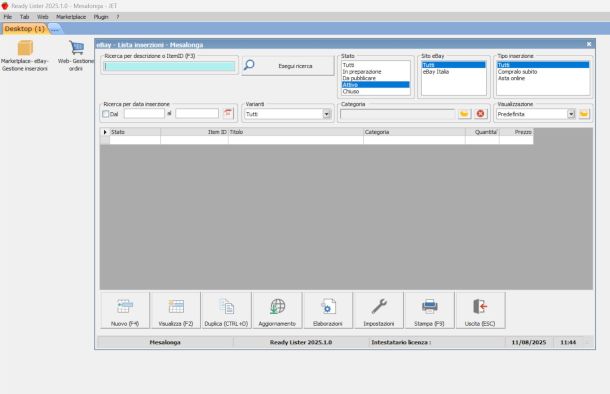Viewport: 610px width, 394px height.
Task: Click the 11:44 status time
Action: click(x=568, y=342)
